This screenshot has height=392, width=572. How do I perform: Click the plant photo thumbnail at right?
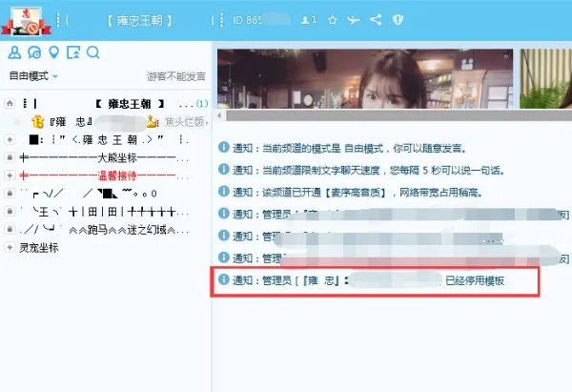pyautogui.click(x=545, y=79)
